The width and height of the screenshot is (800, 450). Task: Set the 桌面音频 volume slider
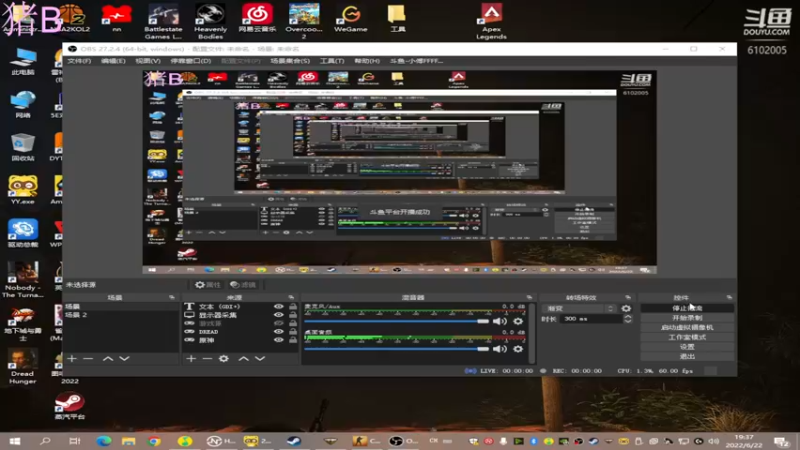[x=396, y=349]
